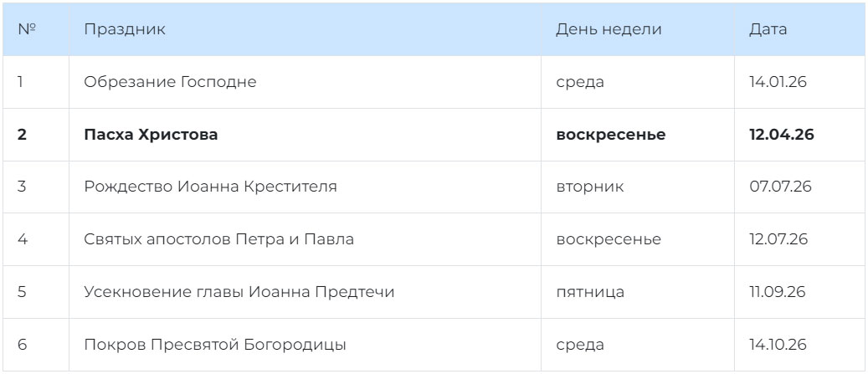Click the "вторник" weekday cell
Screen dimensions: 868x374
(589, 187)
